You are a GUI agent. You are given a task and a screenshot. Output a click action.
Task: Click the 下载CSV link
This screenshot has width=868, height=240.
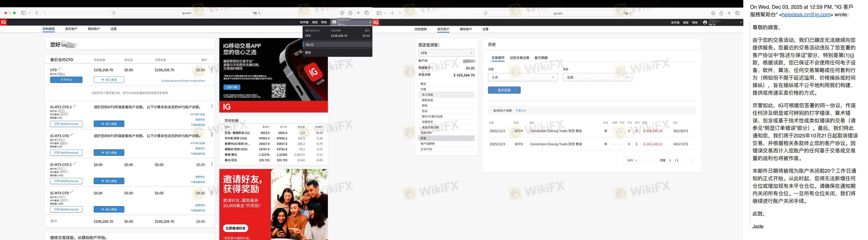click(520, 111)
